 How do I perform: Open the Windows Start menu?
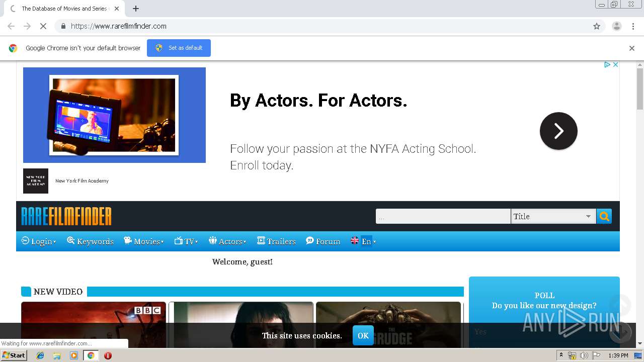coord(14,355)
